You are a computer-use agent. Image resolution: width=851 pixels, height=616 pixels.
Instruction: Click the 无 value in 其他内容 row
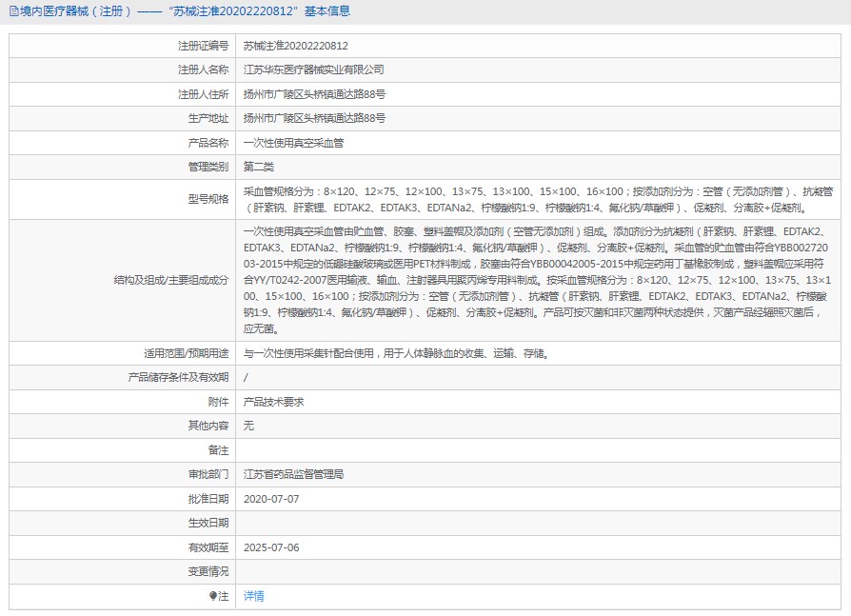(x=248, y=426)
